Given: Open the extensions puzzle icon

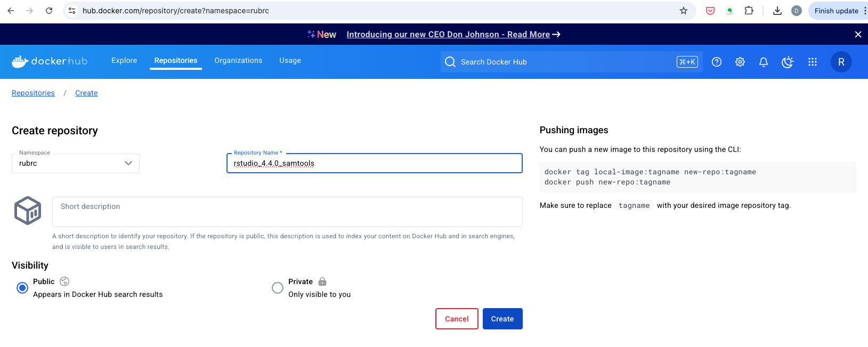Looking at the screenshot, I should pos(749,11).
